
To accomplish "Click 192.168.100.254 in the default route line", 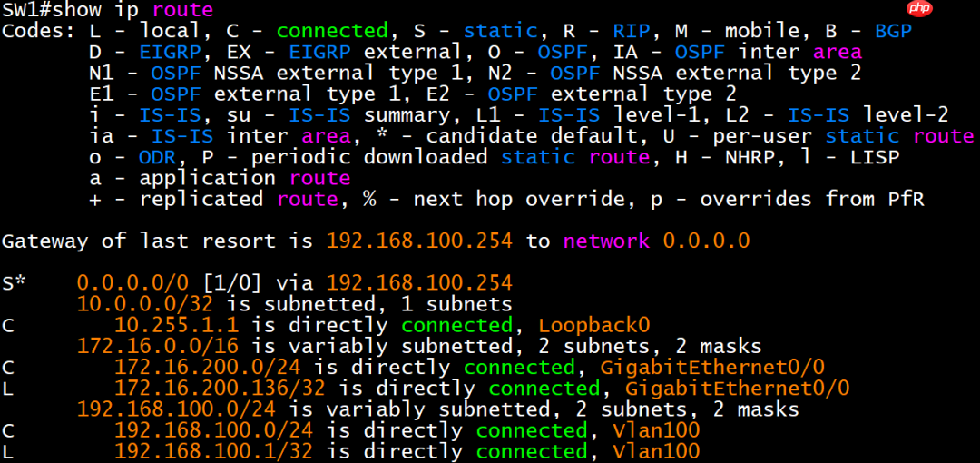I will click(419, 283).
